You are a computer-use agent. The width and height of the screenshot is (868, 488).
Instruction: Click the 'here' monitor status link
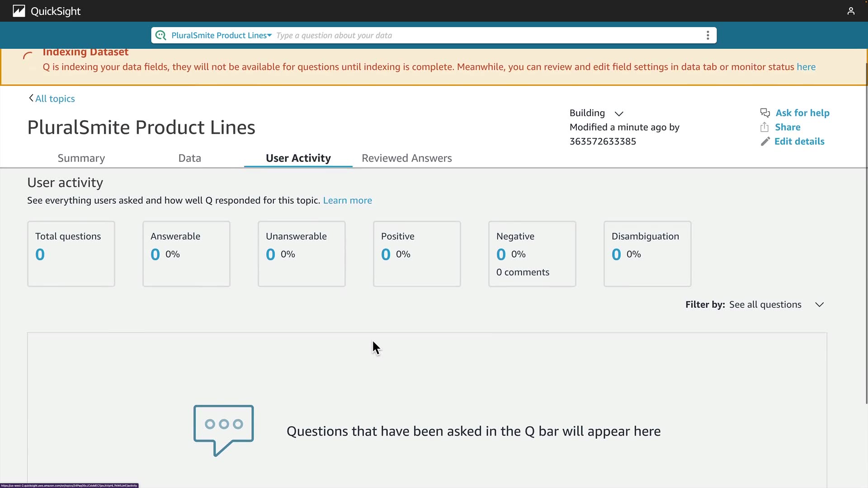tap(806, 67)
